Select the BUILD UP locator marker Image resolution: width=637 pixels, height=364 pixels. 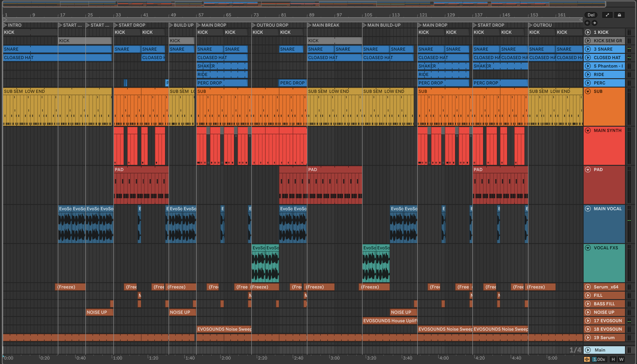(171, 25)
